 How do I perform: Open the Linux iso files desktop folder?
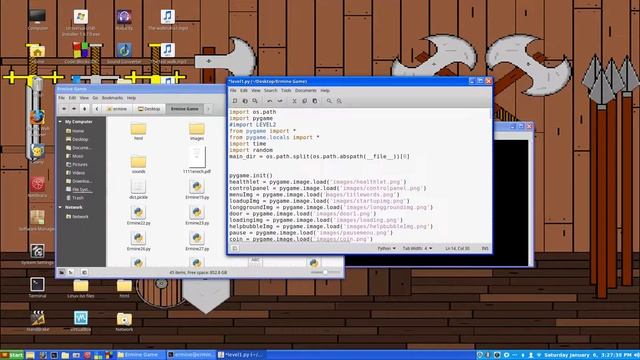80,288
